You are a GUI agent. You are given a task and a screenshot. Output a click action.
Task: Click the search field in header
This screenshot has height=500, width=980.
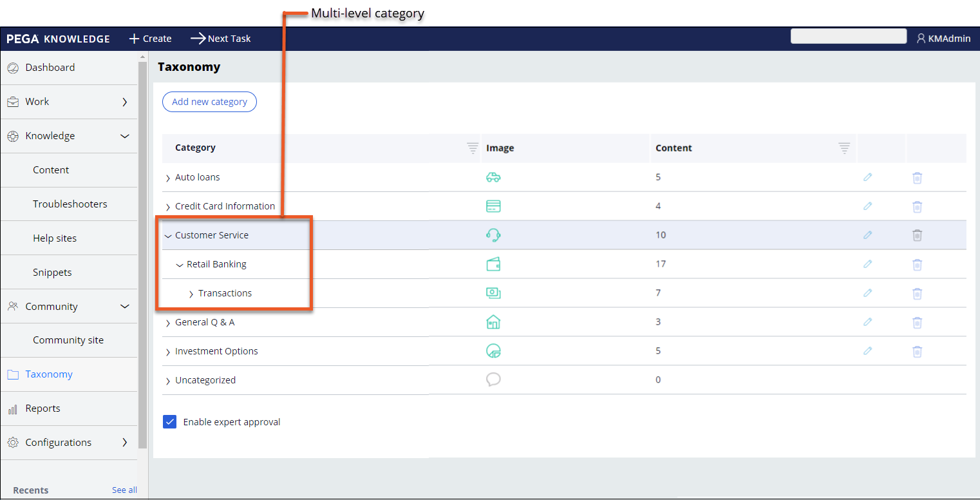pos(848,37)
